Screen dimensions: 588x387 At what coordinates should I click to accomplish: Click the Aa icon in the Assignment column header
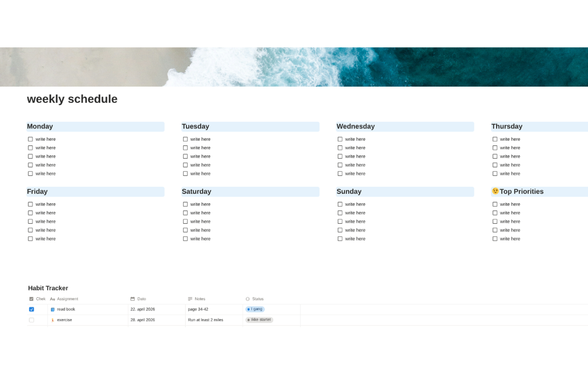(52, 299)
